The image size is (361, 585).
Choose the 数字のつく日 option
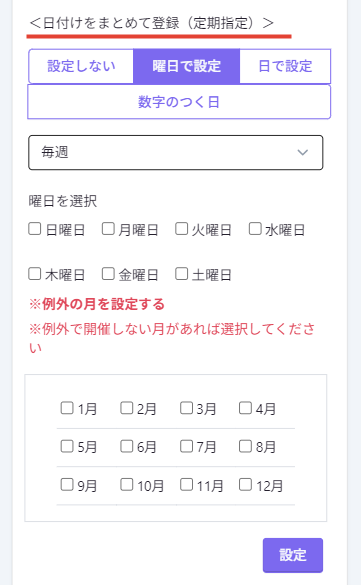tap(179, 101)
